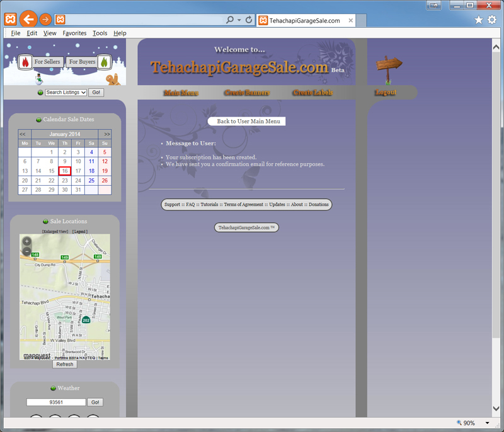Go to previous month in calendar
Image resolution: width=504 pixels, height=432 pixels.
coord(23,134)
